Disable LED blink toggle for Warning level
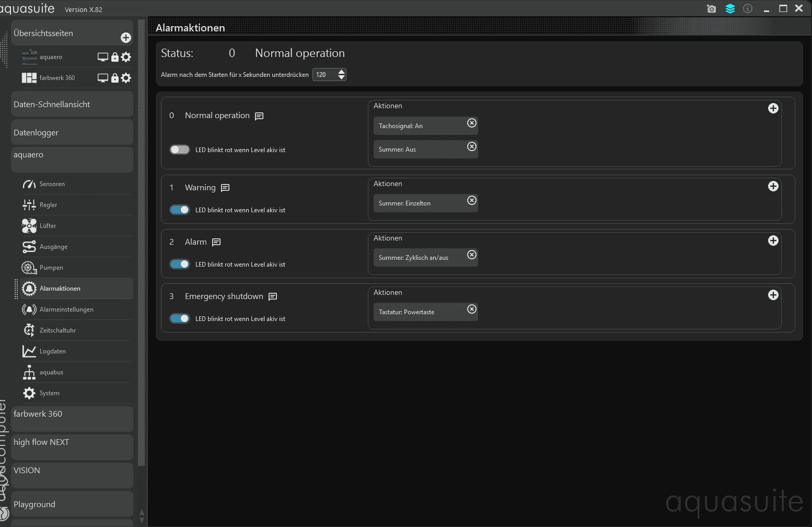This screenshot has width=812, height=527. pos(180,210)
